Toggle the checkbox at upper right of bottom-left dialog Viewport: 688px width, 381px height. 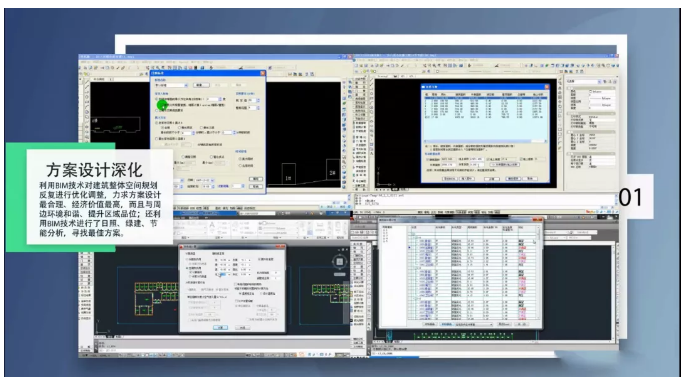[259, 259]
